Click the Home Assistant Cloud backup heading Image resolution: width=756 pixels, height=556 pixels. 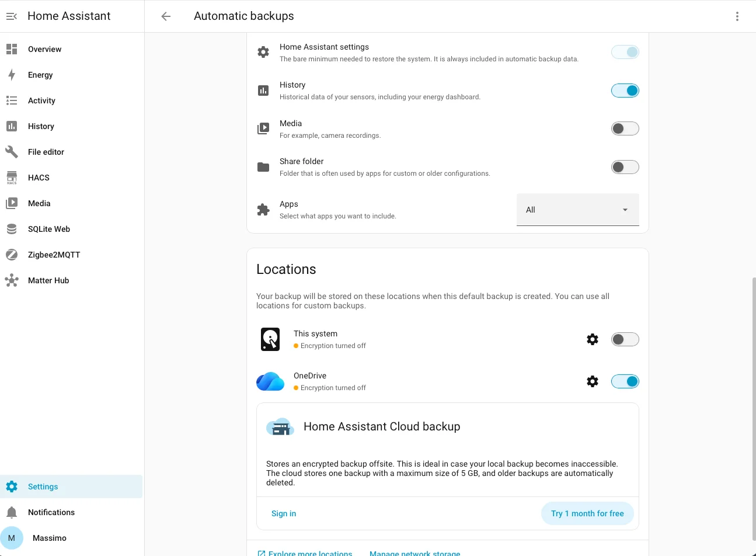tap(382, 426)
